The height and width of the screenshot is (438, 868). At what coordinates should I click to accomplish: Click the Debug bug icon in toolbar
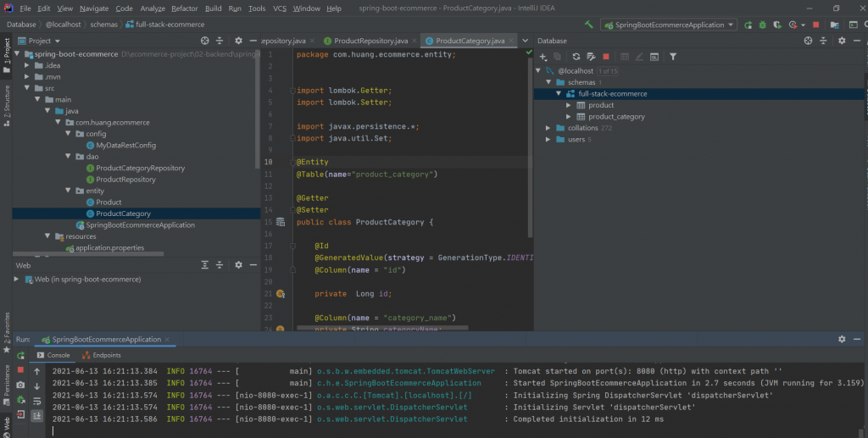[764, 25]
